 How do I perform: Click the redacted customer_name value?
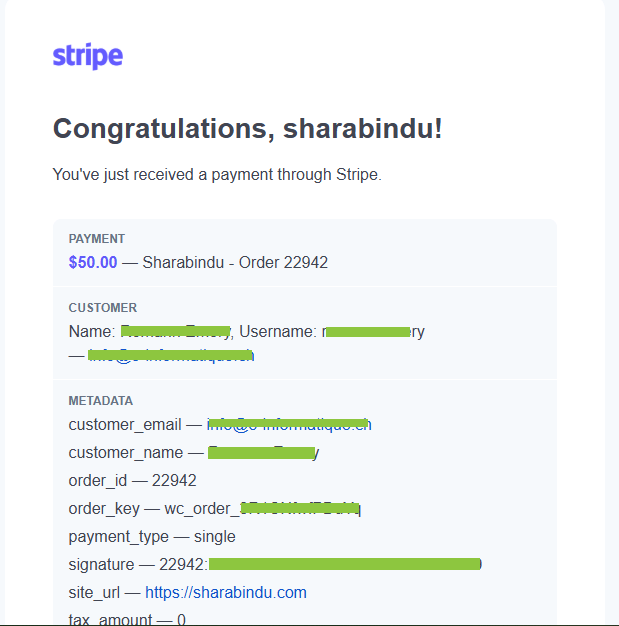[x=263, y=453]
